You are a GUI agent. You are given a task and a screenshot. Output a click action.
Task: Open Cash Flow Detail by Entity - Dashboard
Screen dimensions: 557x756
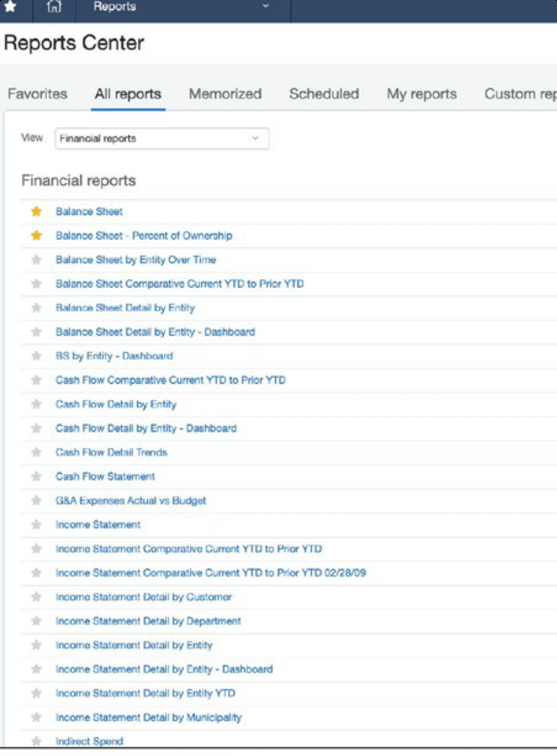coord(146,428)
